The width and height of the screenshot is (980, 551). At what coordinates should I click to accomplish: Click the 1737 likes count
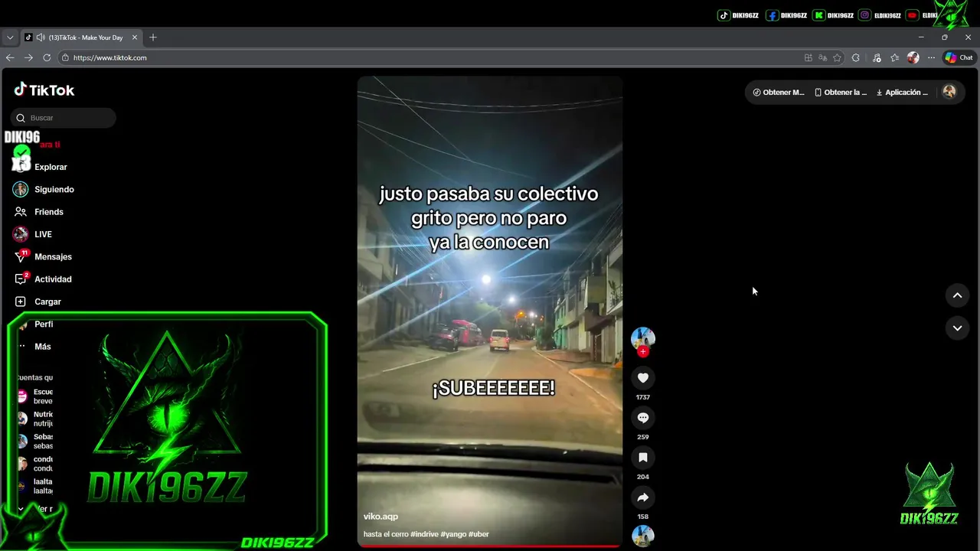click(643, 397)
